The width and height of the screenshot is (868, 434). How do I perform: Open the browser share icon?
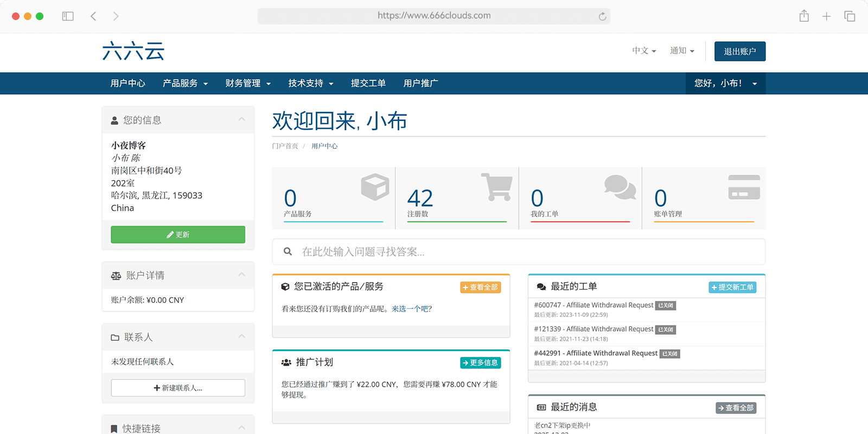pyautogui.click(x=804, y=16)
